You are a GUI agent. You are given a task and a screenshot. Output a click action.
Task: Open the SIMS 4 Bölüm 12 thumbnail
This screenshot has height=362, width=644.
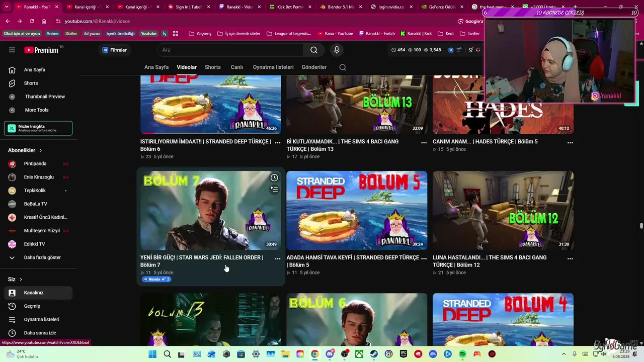(x=503, y=210)
